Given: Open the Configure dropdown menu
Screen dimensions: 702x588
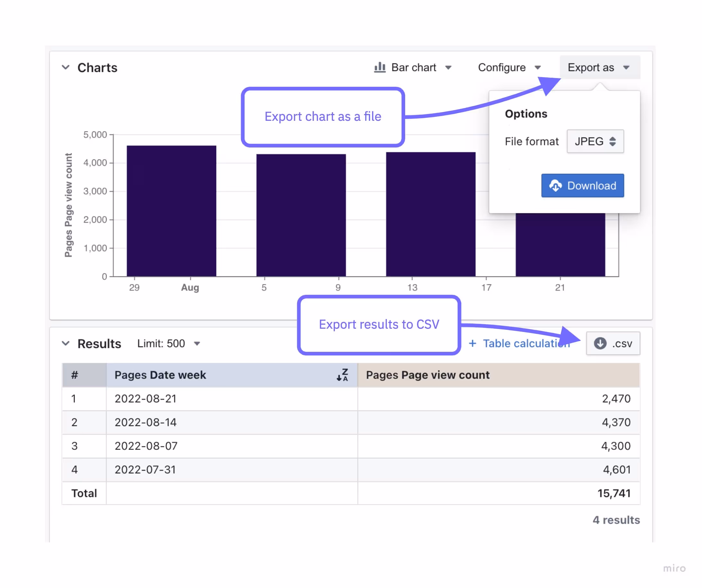Looking at the screenshot, I should 509,67.
